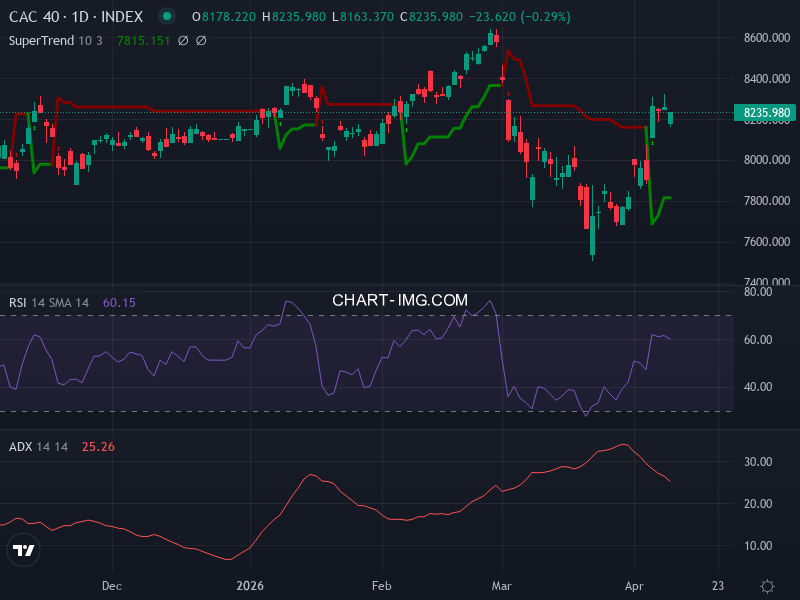
Task: Click the RSI indicator label
Action: click(x=18, y=300)
